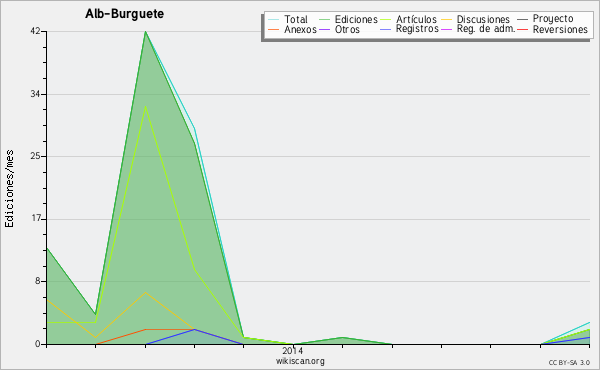
Task: Click the Proyecto legend label
Action: (x=553, y=19)
